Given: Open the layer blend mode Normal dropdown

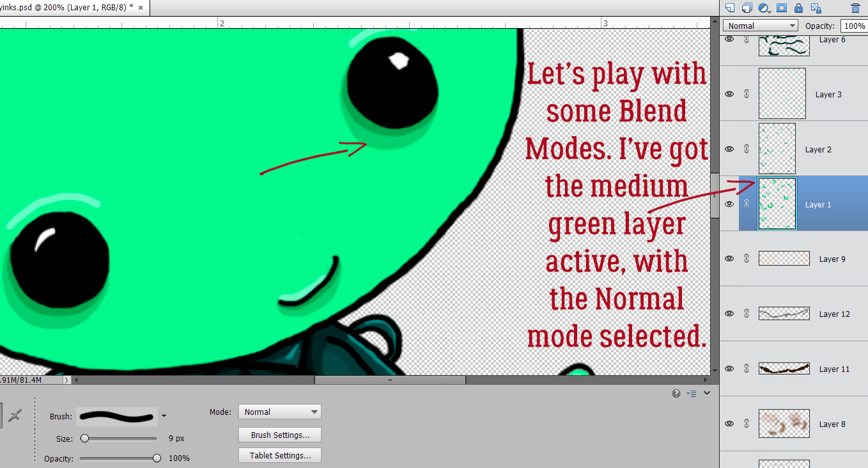Looking at the screenshot, I should click(x=761, y=26).
